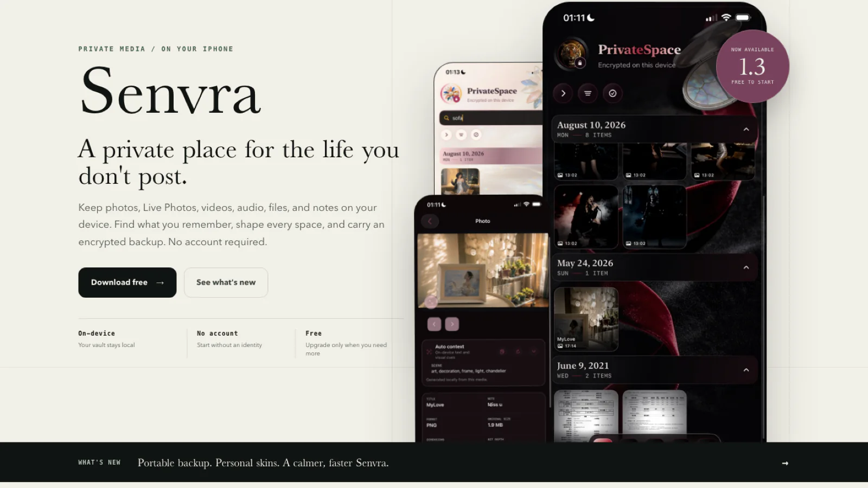Collapse the June 9, 2021 section

746,370
